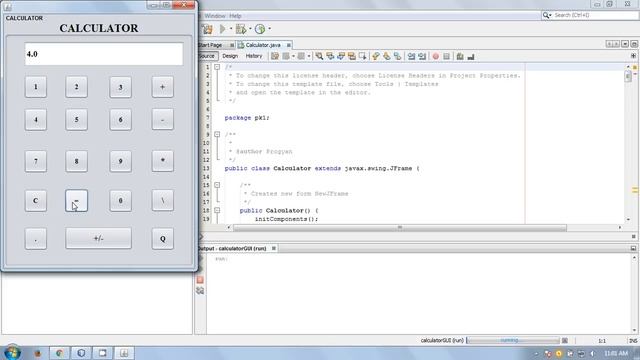Click Find Next Occurrence icon

tap(341, 56)
